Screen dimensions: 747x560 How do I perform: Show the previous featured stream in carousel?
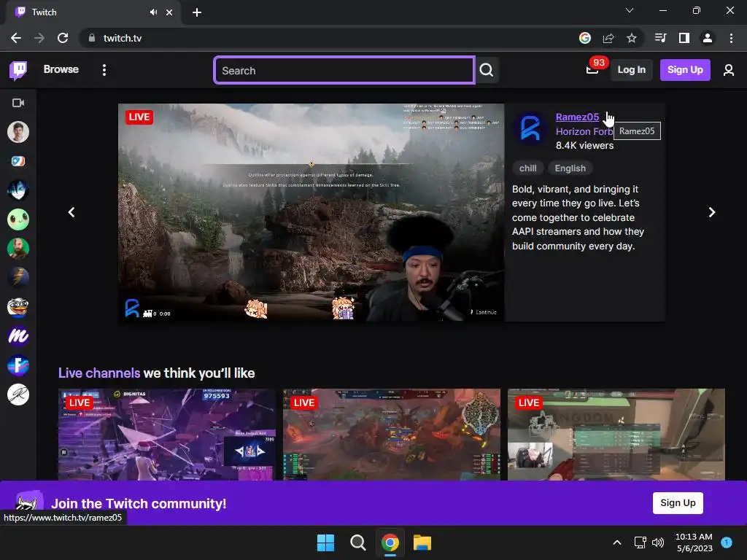click(71, 212)
